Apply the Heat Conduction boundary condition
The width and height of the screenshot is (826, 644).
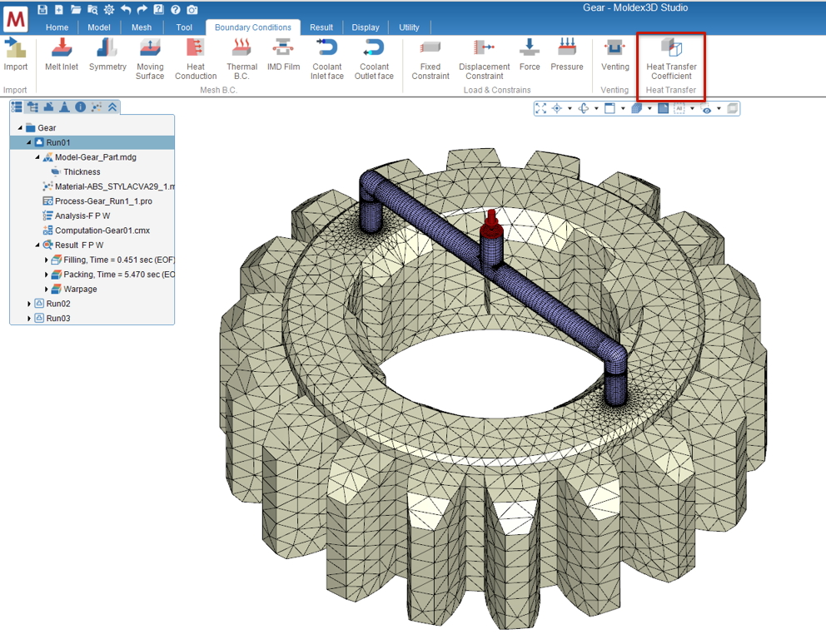[x=196, y=59]
